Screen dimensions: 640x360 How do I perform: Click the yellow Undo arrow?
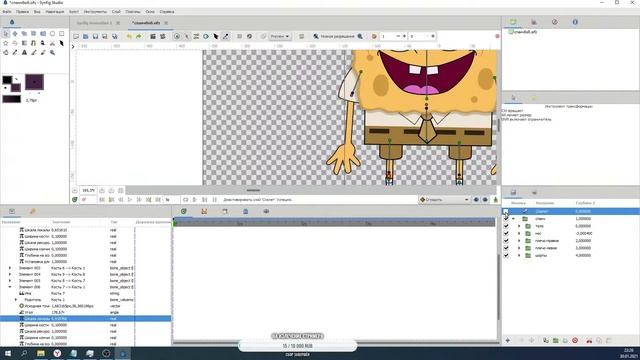coord(129,36)
